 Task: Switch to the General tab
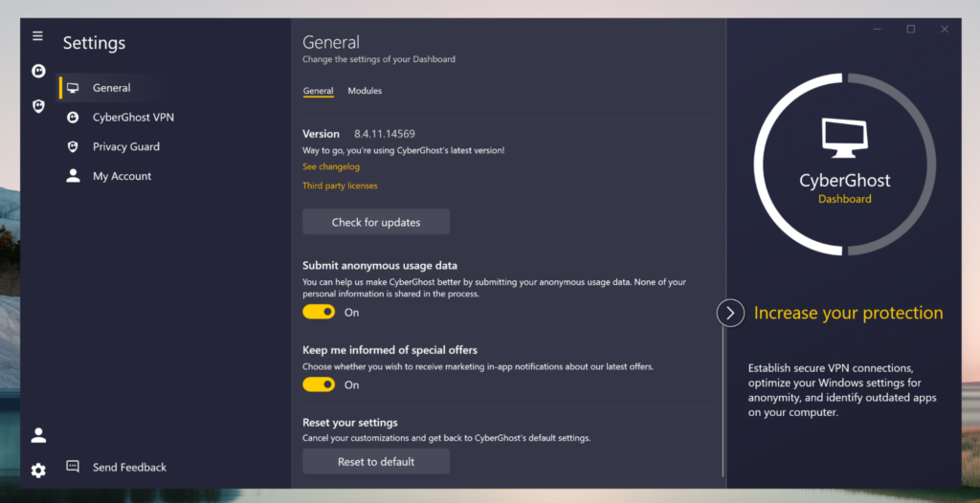318,91
